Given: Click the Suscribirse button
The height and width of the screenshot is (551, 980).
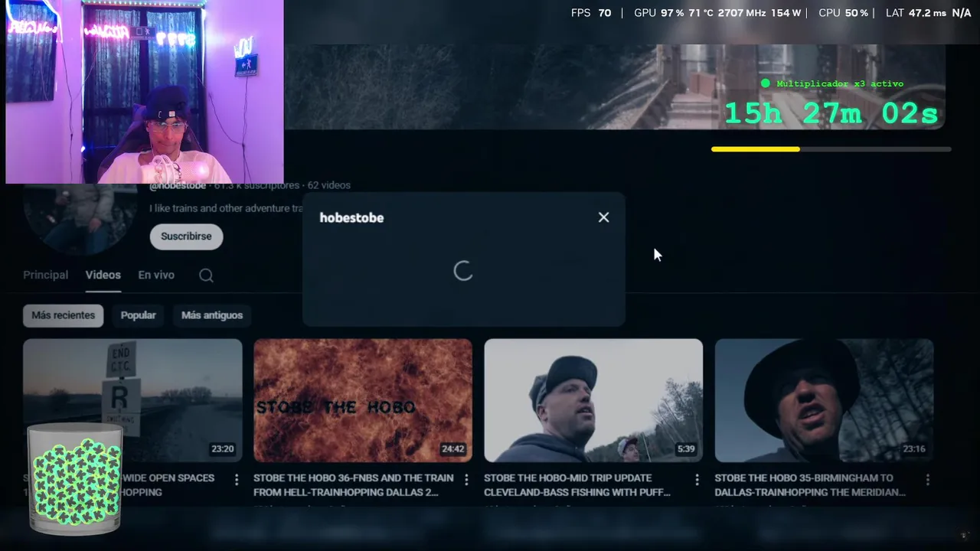Looking at the screenshot, I should pos(186,236).
